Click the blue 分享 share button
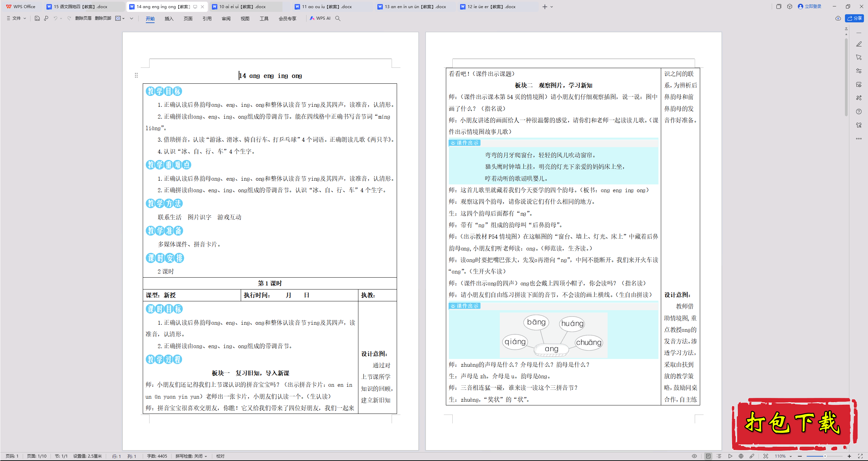This screenshot has width=868, height=461. tap(854, 18)
